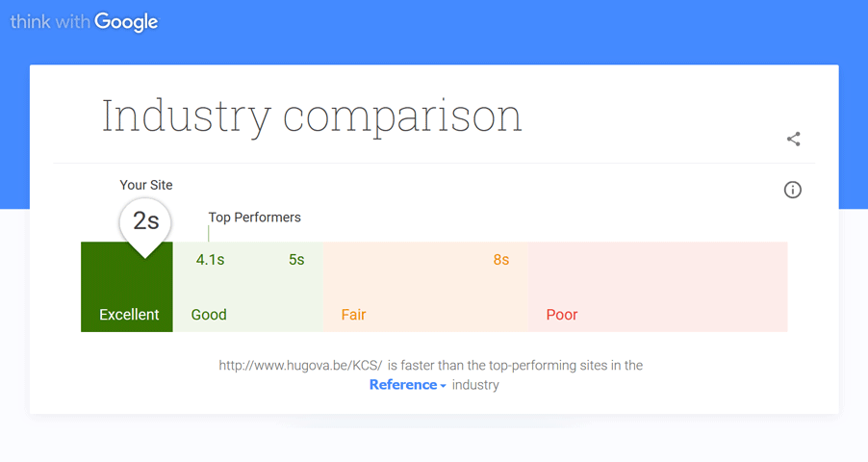This screenshot has height=462, width=868.
Task: Click the Your Site label
Action: click(146, 185)
